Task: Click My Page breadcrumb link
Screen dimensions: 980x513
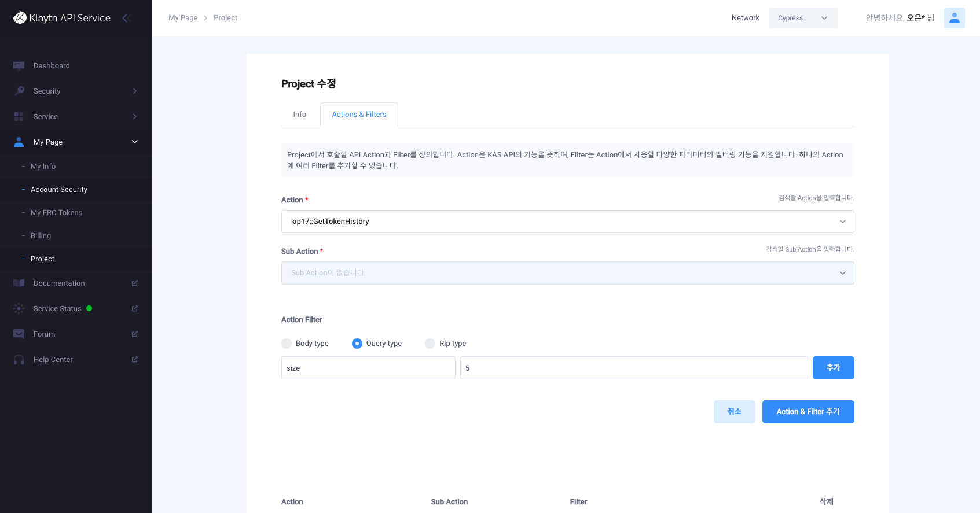Action: (183, 18)
